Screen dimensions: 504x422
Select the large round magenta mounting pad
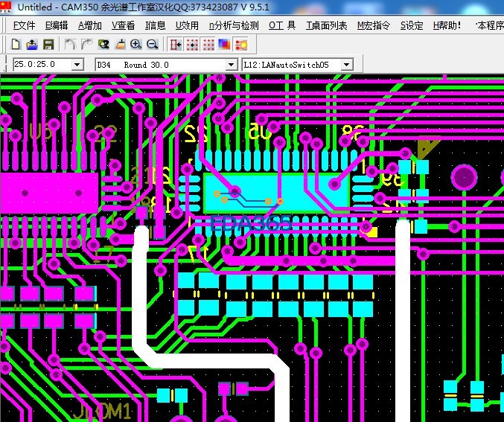tap(464, 177)
